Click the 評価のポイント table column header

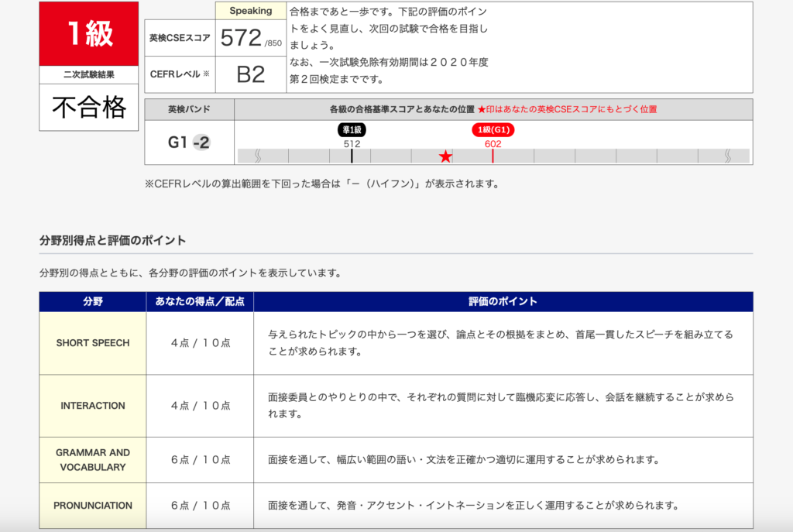[503, 301]
